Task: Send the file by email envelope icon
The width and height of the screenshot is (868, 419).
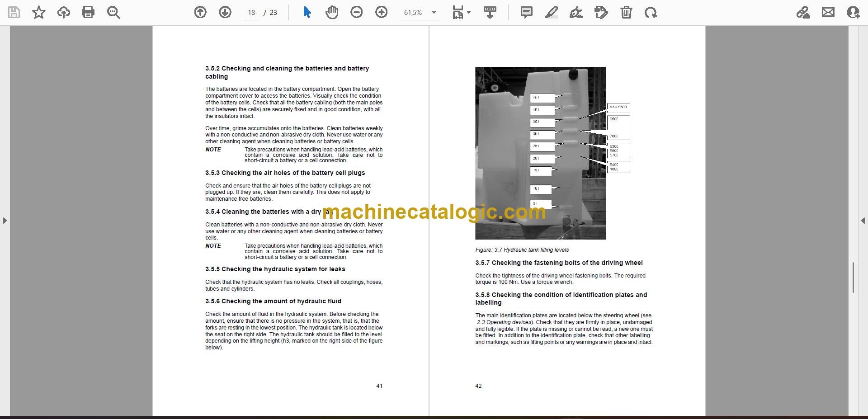Action: 828,12
